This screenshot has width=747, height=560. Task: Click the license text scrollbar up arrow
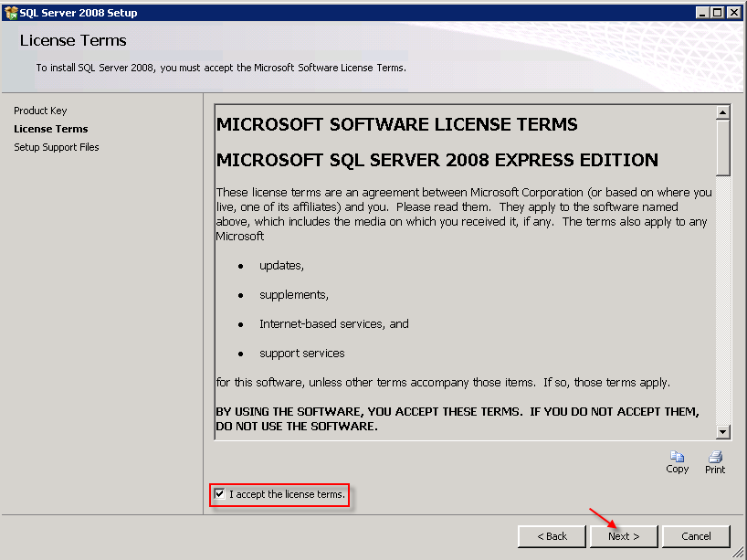(x=722, y=112)
